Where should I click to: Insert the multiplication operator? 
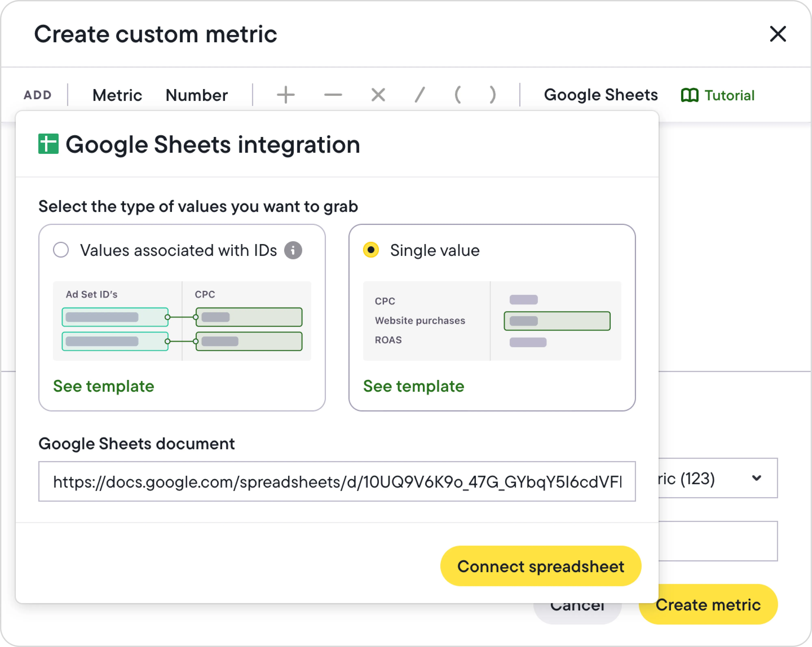pos(378,95)
